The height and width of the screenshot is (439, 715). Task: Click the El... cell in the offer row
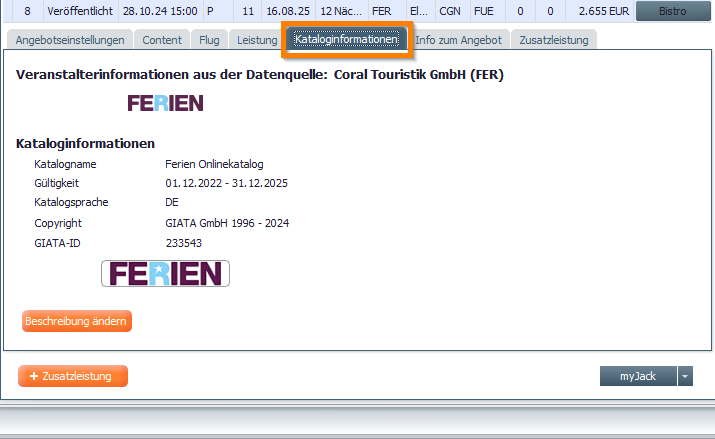pyautogui.click(x=419, y=11)
